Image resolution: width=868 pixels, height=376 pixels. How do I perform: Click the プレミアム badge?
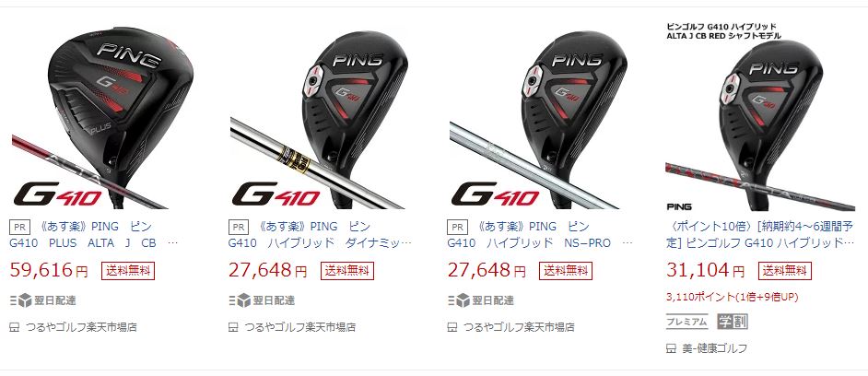(687, 322)
